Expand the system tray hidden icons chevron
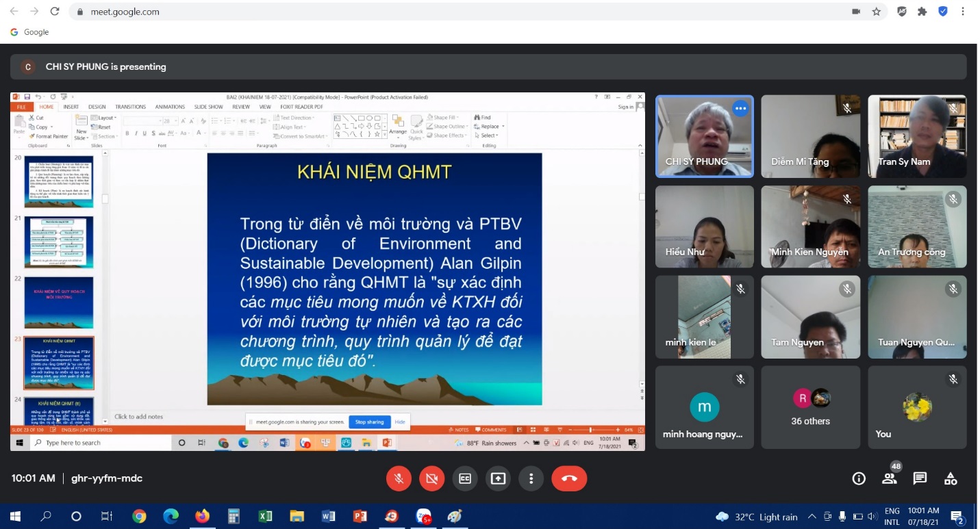This screenshot has width=980, height=529. click(x=812, y=517)
